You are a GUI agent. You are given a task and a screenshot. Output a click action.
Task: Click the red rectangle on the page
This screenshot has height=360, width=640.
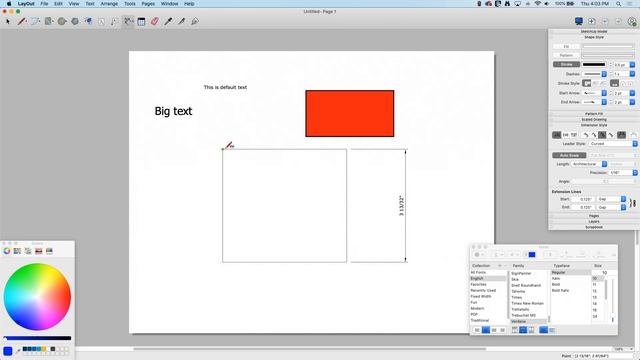coord(350,113)
